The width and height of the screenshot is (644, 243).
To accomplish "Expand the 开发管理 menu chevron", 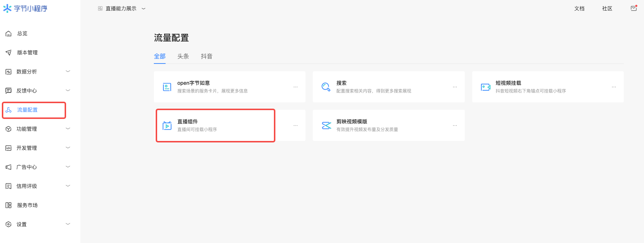I will tap(68, 148).
